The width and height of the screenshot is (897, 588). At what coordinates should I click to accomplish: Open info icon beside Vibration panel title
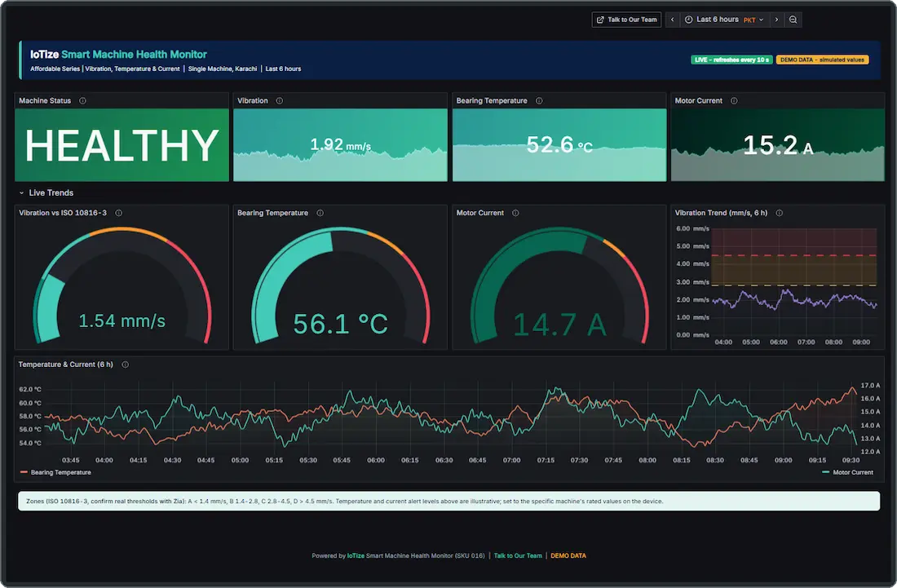pyautogui.click(x=280, y=100)
